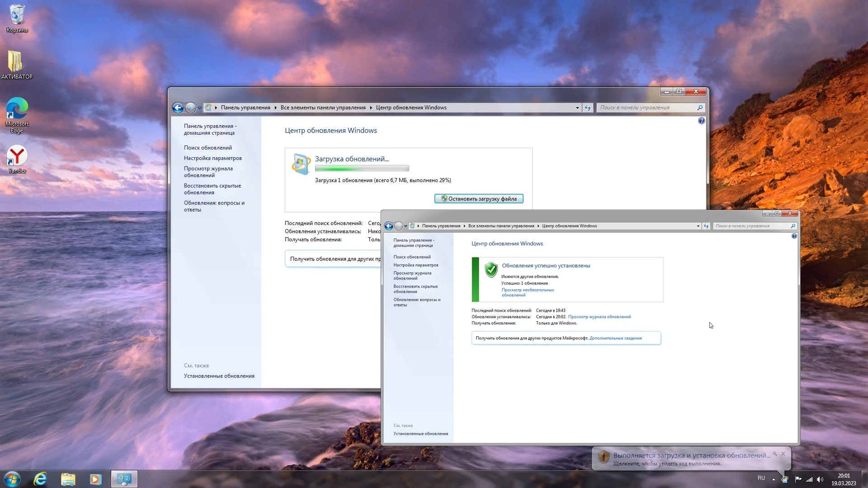Click the Back arrow in the rear window
This screenshot has width=868, height=488.
click(x=178, y=108)
